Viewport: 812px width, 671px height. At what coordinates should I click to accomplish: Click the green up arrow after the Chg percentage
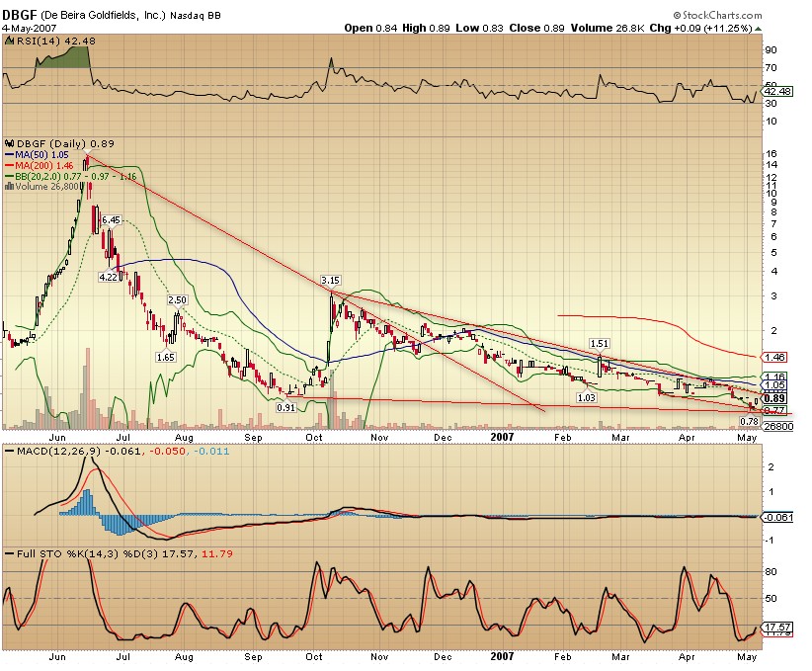coord(759,29)
